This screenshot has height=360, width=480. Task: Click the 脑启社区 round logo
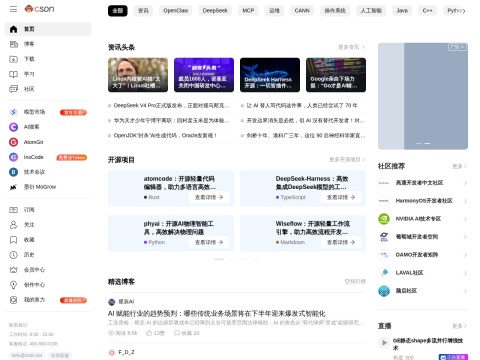[384, 291]
